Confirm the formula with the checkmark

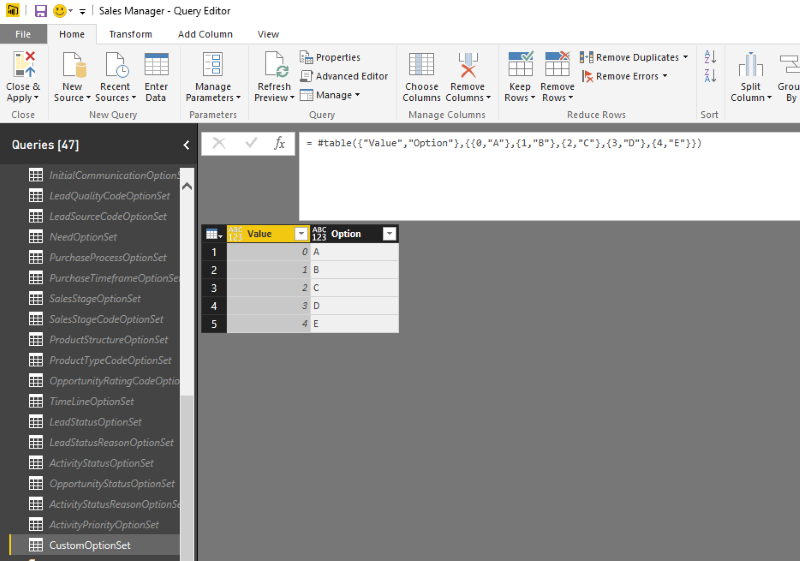[x=251, y=143]
